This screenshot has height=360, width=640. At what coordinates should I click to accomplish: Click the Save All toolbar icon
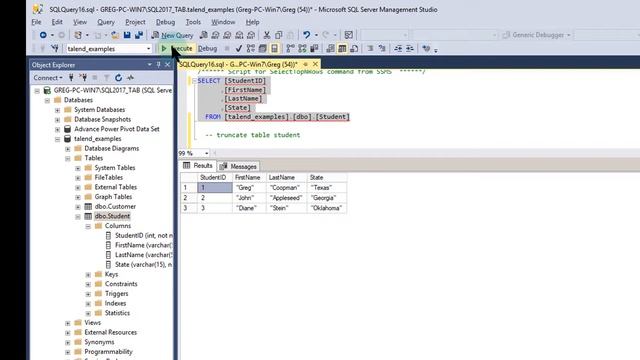[139, 35]
